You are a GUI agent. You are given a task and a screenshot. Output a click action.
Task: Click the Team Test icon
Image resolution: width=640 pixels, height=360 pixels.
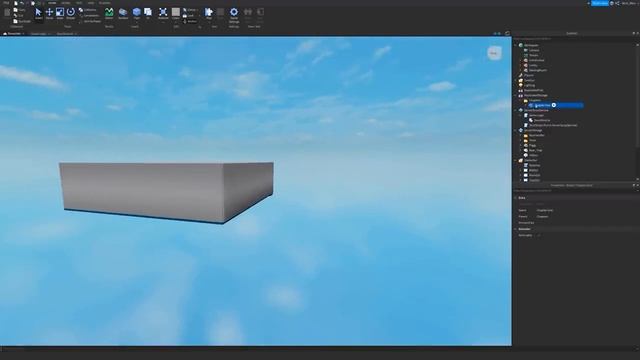[248, 13]
